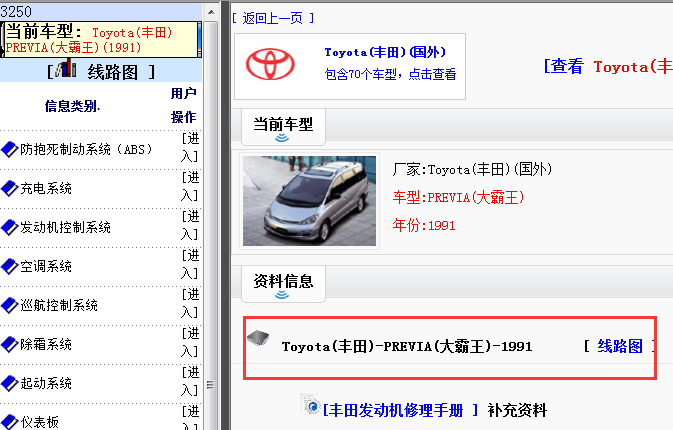Click the books icon in the 线路图 header
Screen dimensions: 673x430
[x=66, y=69]
